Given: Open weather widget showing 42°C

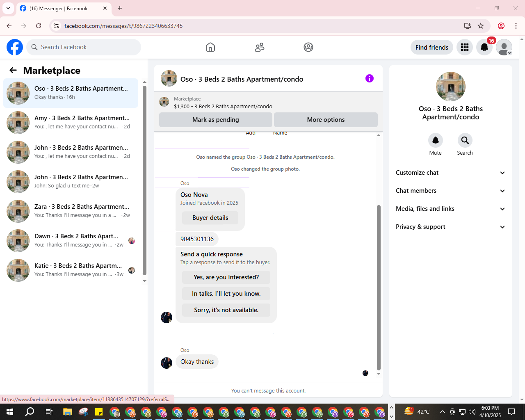Looking at the screenshot, I should tap(417, 412).
